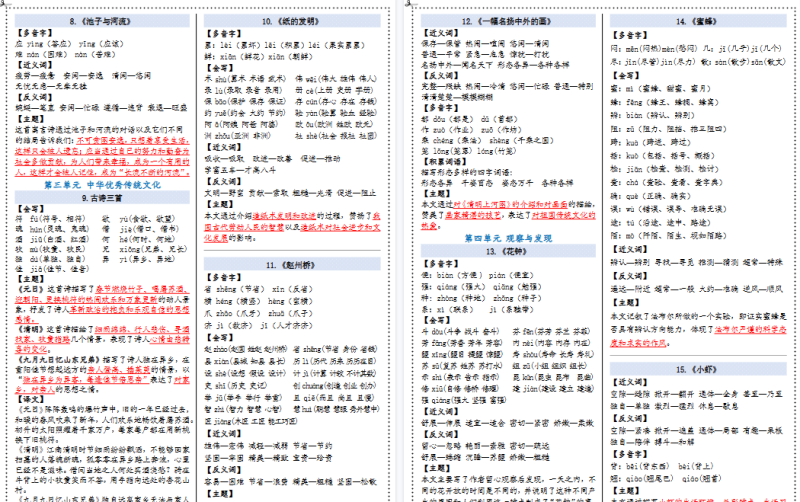800x502 pixels.
Task: Click the line starting "爪 zhǎo（爪牙）"
Action: [x=259, y=313]
